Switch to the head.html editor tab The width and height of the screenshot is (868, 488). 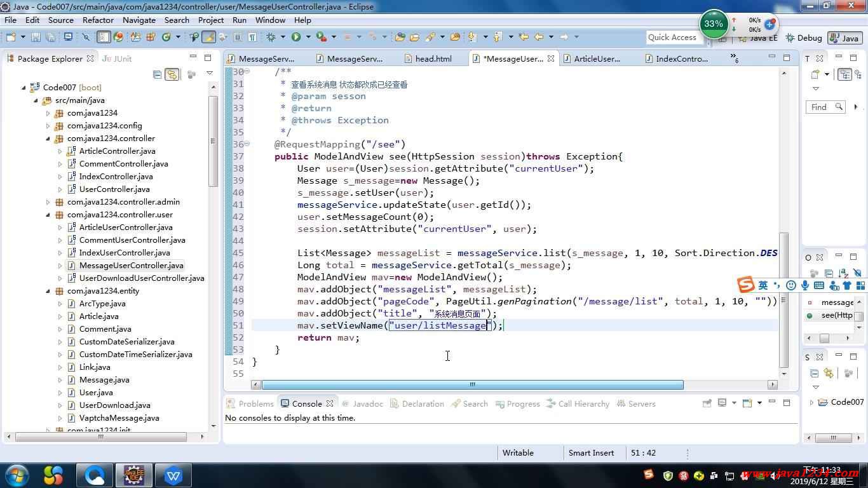[433, 58]
